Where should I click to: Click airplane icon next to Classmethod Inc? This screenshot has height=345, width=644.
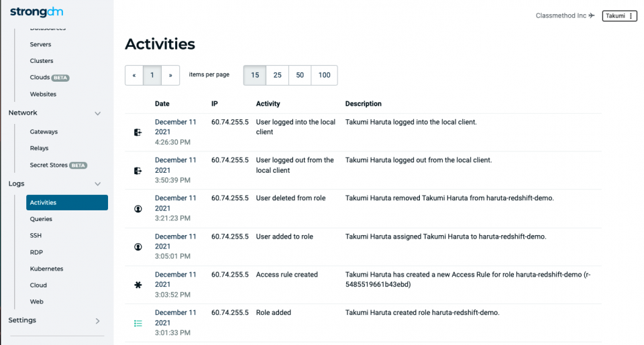coord(592,15)
